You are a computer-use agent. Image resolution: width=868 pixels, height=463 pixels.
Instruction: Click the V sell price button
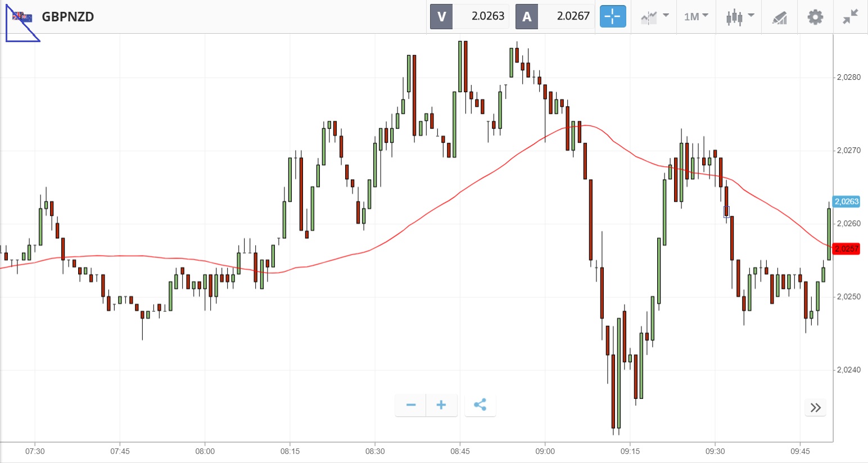pyautogui.click(x=469, y=17)
